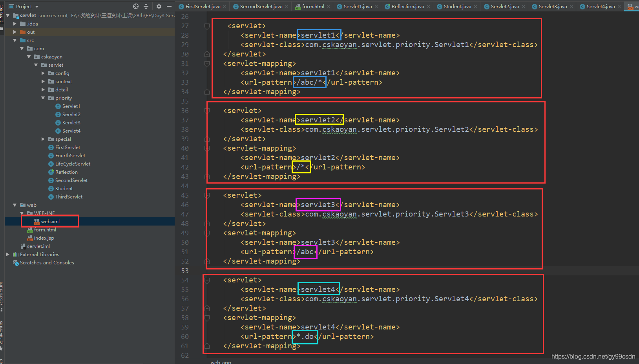Viewport: 639px width, 364px height.
Task: Fold the servlet-mapping tag at line 31
Action: click(207, 64)
